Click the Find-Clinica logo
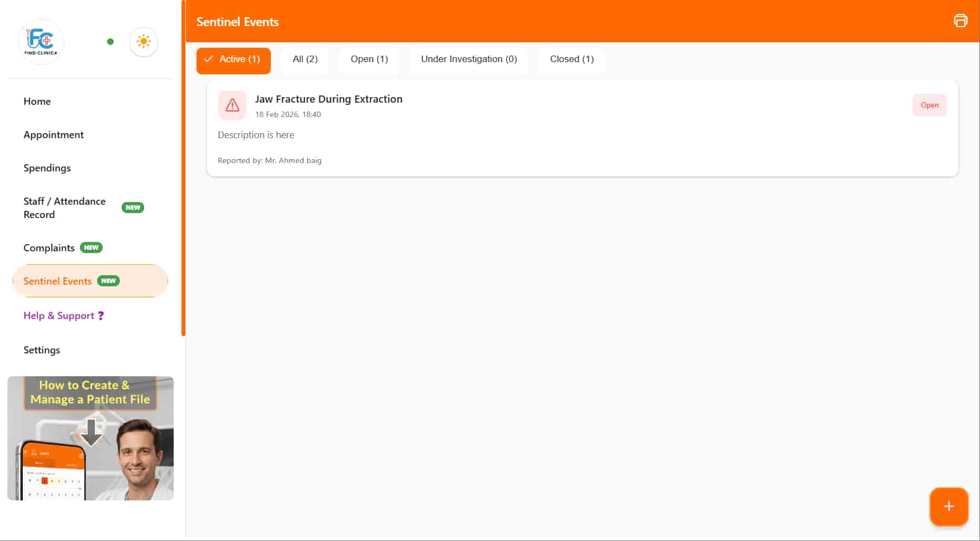 click(x=41, y=42)
